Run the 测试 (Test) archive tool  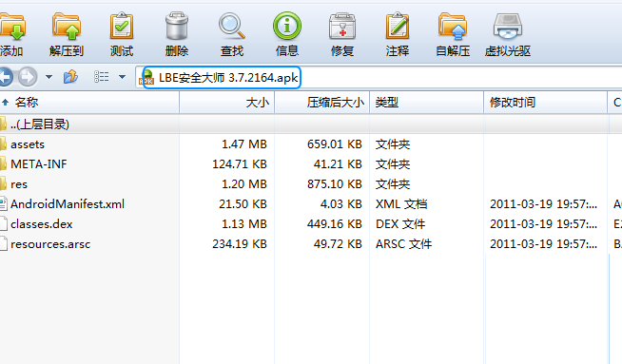tap(122, 27)
